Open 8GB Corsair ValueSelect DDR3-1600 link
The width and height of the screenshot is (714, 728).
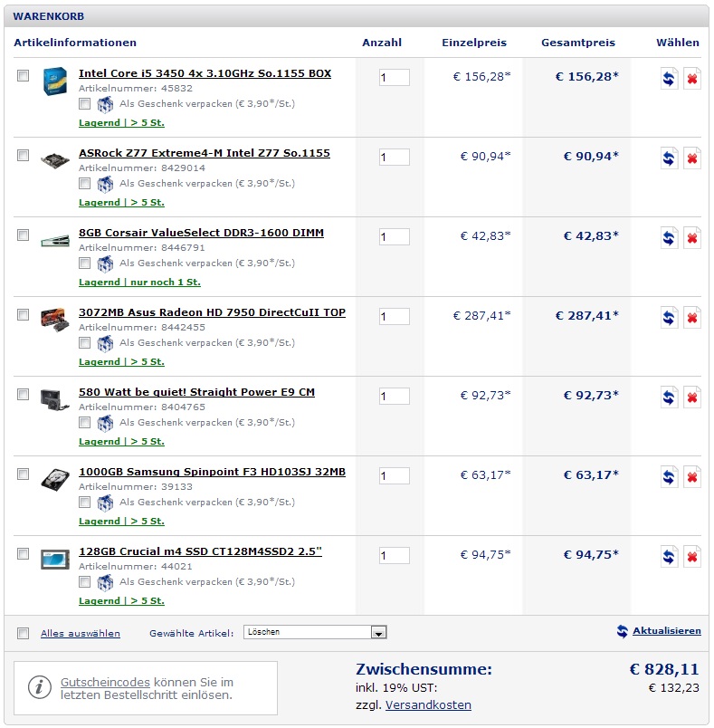[x=201, y=233]
